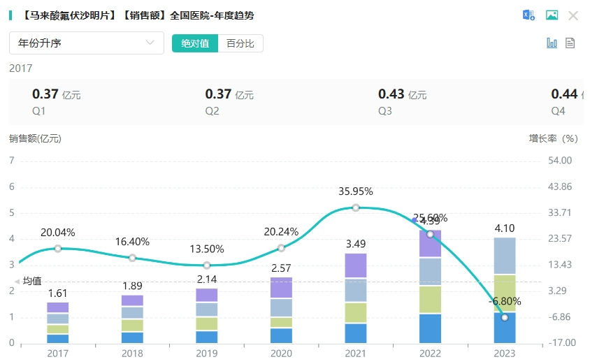
Task: Click the 2017 total label 1.61
Action: (57, 293)
